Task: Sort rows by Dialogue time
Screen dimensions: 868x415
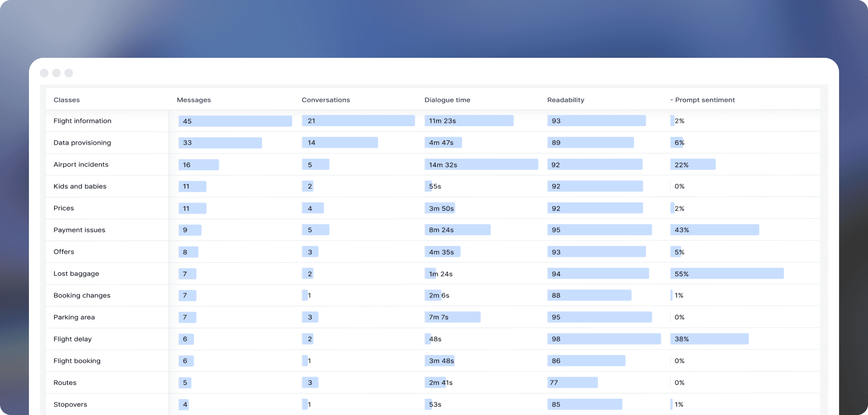Action: (x=447, y=100)
